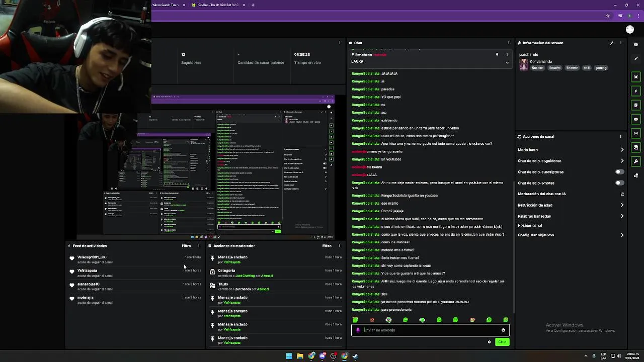
Task: Select Valecap1891_uru in activity feed
Action: tap(92, 257)
